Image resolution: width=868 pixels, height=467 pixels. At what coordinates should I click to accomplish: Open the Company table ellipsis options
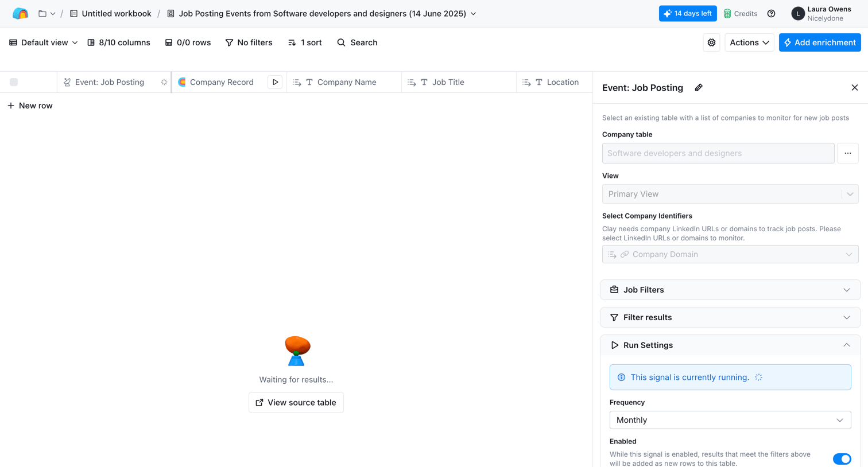point(847,153)
